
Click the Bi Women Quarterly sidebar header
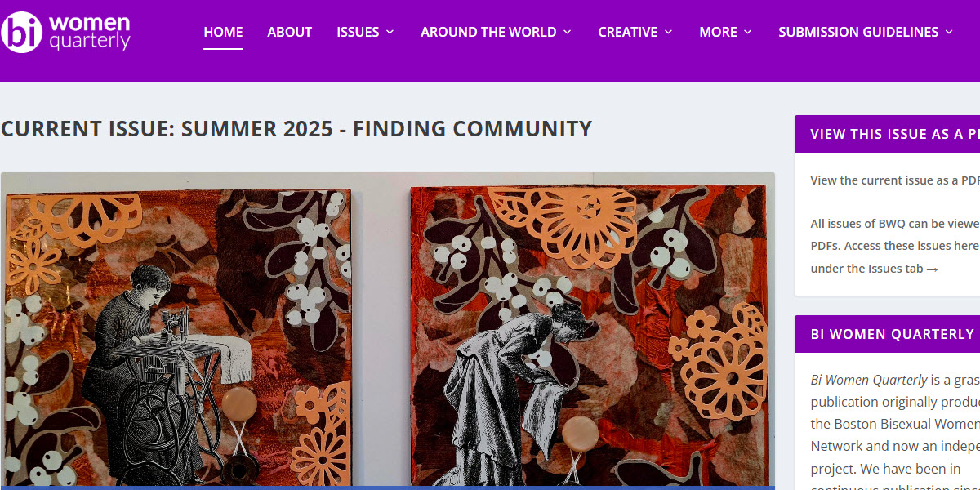887,334
